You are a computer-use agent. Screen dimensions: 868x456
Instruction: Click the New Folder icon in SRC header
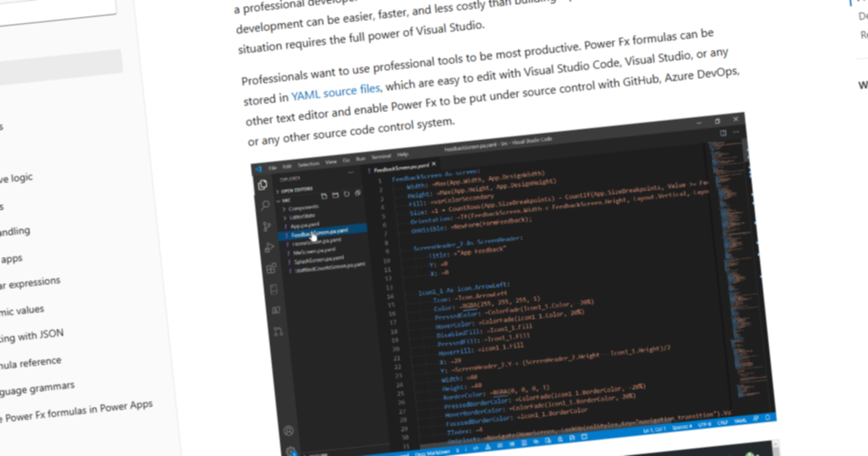pos(335,195)
